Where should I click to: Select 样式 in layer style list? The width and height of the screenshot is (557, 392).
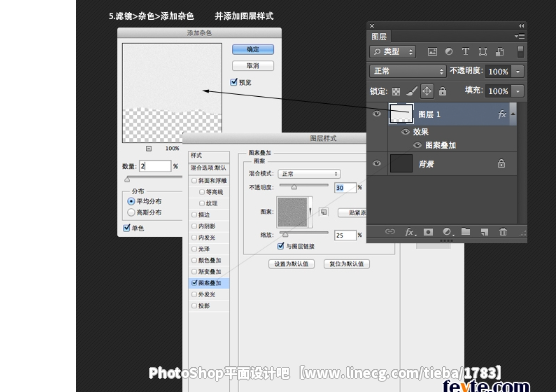209,156
